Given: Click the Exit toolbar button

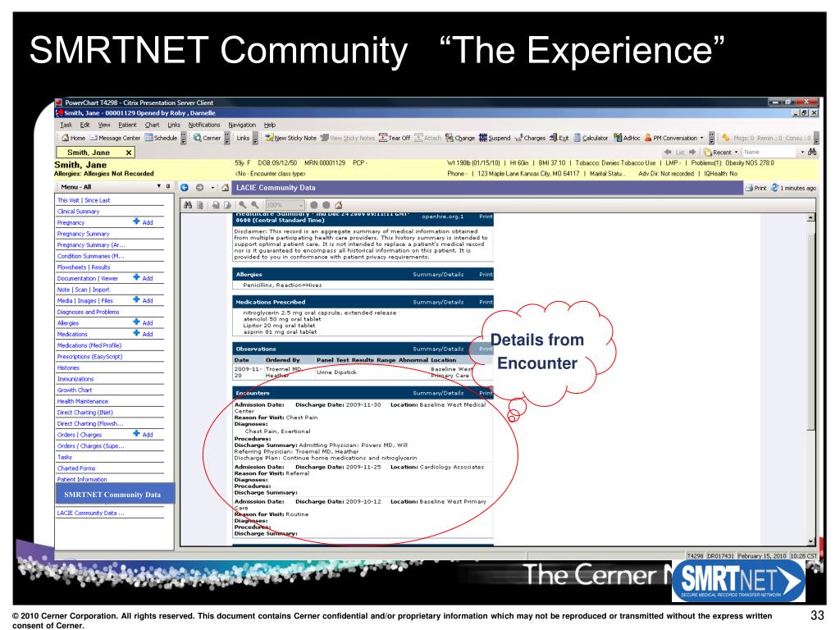Looking at the screenshot, I should [559, 138].
